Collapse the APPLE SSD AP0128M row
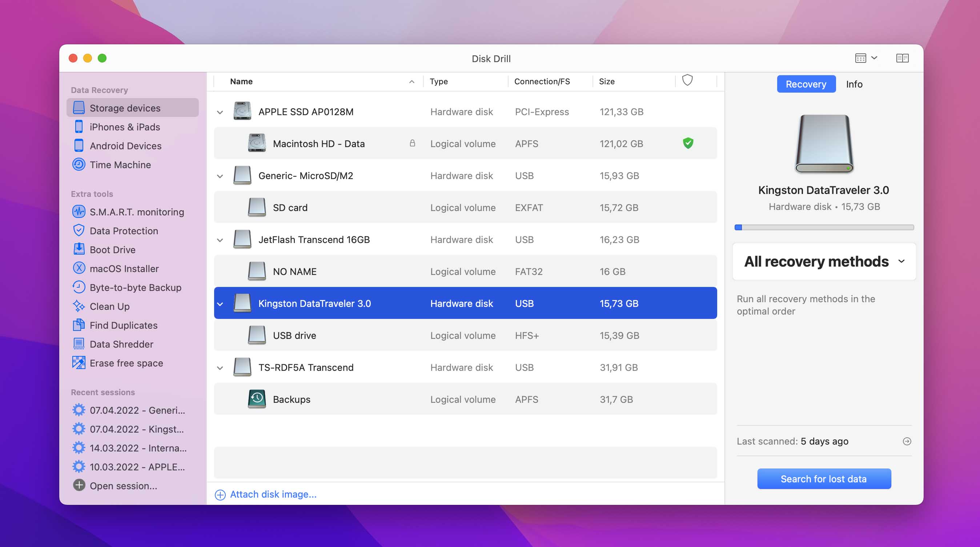 [220, 112]
